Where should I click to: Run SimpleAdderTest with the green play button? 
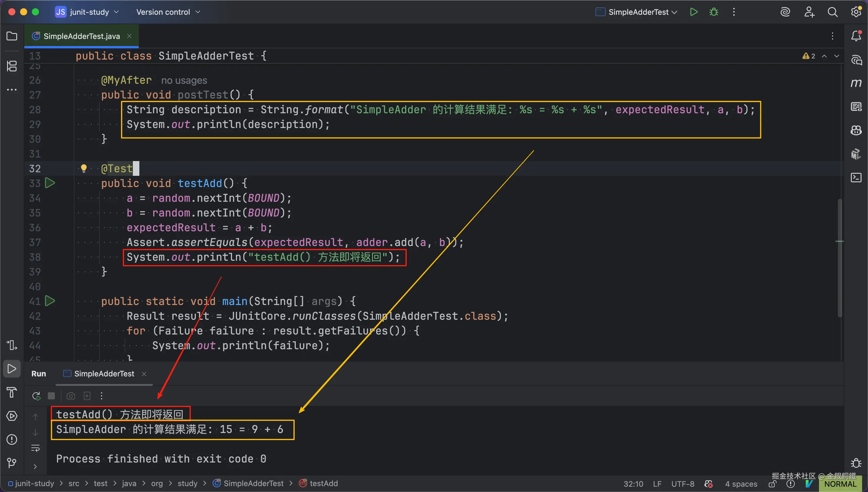click(x=694, y=12)
